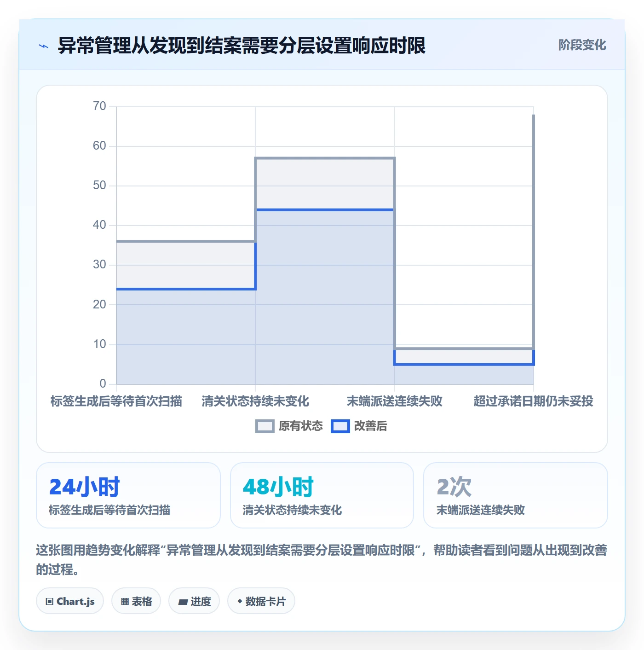Click the lightning icon beside the title
This screenshot has width=644, height=650.
44,46
